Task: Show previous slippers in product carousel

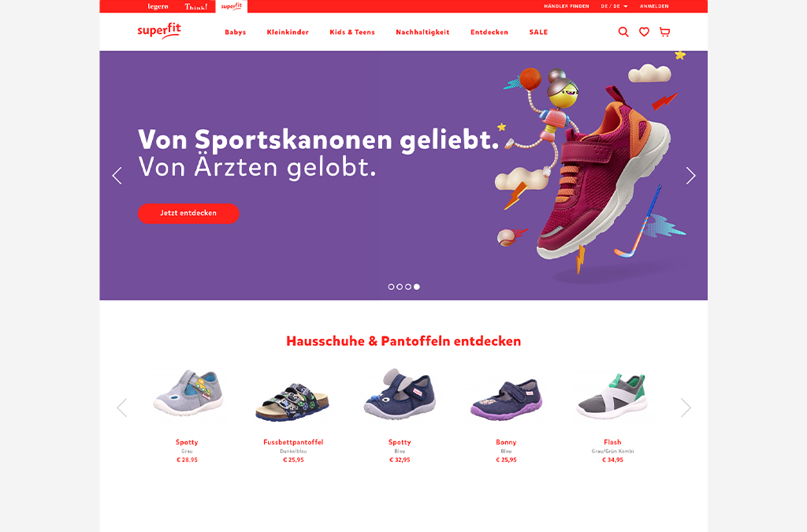Action: click(122, 407)
